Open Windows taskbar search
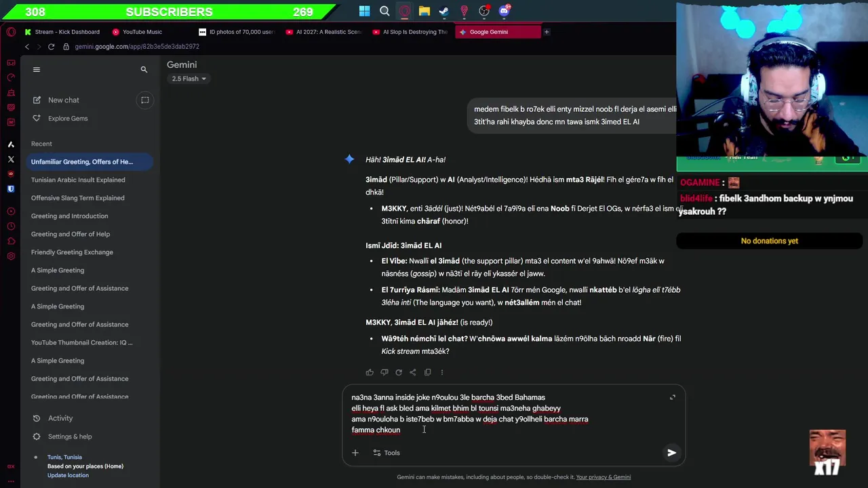868x488 pixels. [384, 11]
